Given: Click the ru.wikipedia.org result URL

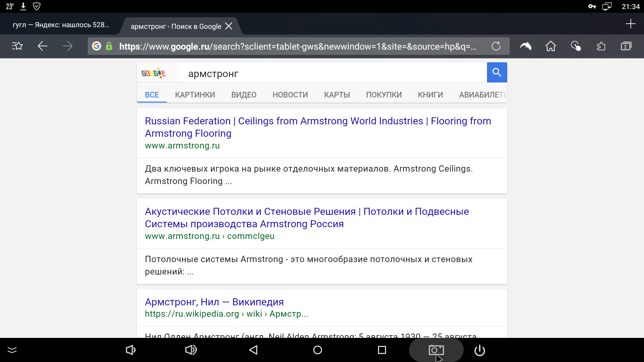Looking at the screenshot, I should (226, 314).
